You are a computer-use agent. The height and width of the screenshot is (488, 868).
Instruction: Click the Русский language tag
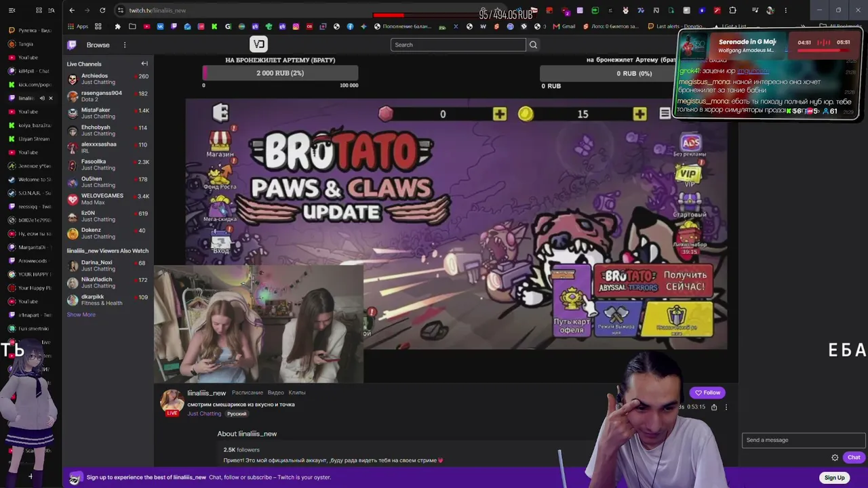[237, 413]
